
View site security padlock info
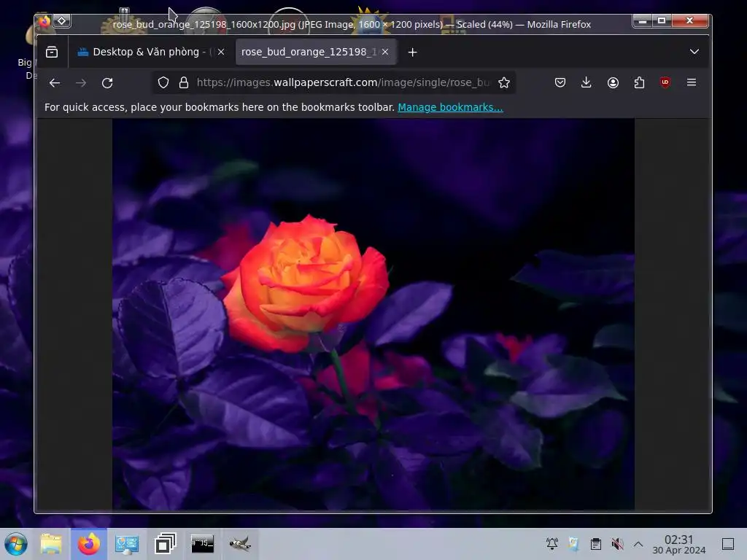pos(183,83)
